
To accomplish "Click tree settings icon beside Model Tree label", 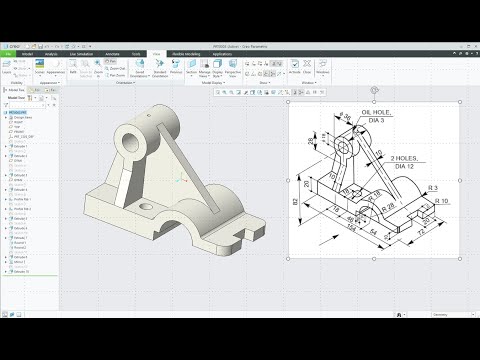I will 30,98.
